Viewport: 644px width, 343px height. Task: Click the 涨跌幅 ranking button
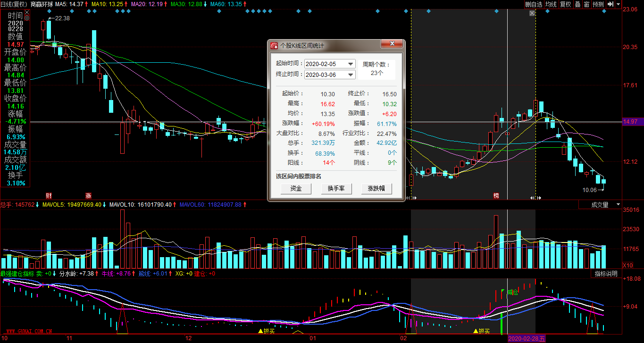[377, 188]
